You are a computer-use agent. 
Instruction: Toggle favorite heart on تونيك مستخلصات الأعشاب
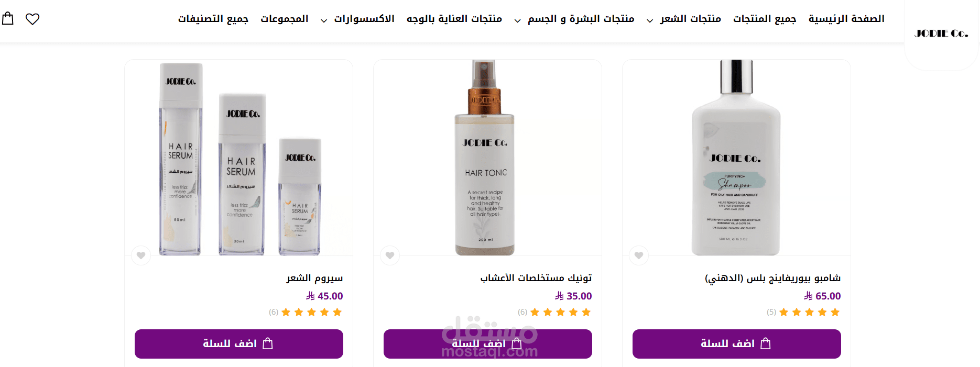390,255
